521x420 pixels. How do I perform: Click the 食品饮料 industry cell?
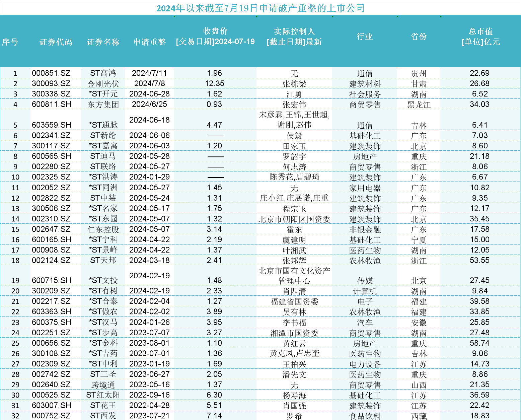pyautogui.click(x=365, y=416)
